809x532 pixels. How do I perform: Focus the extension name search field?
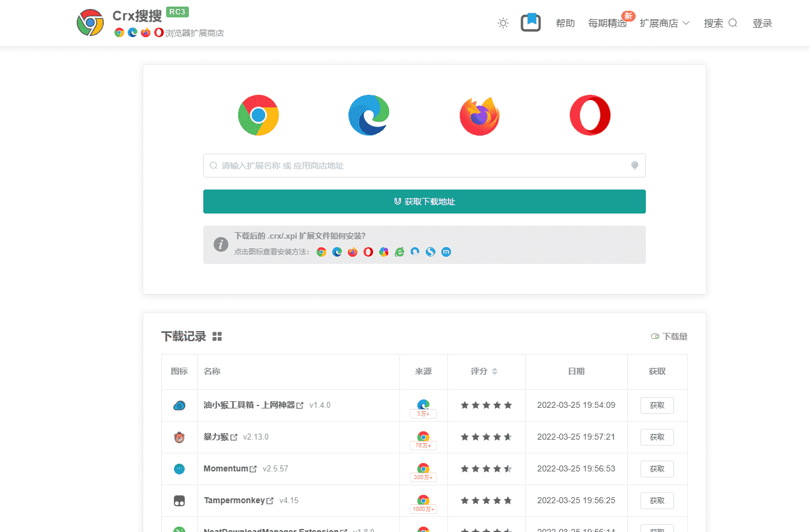click(425, 166)
